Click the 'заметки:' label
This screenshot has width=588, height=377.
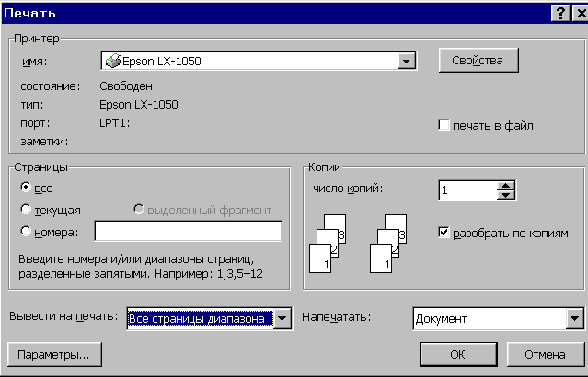[44, 142]
